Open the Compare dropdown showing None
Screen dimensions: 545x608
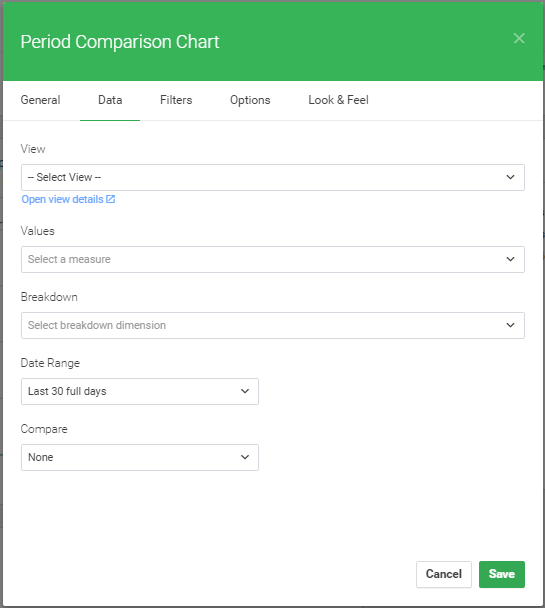[x=140, y=457]
